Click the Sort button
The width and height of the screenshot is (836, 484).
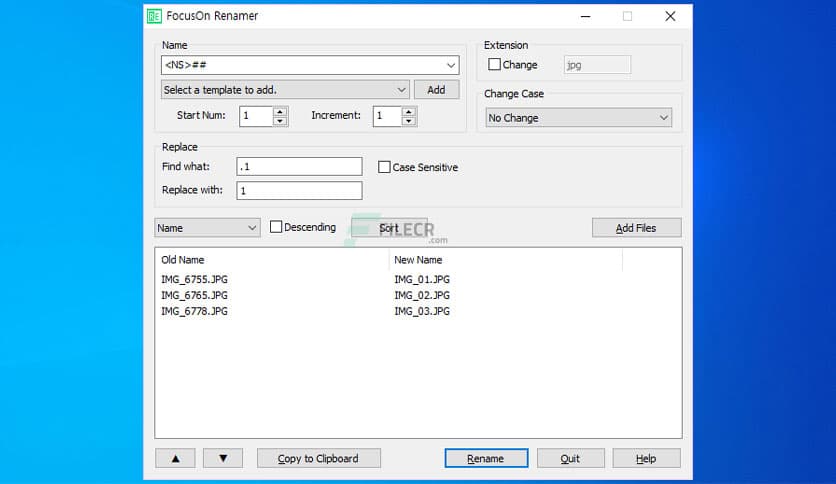[389, 228]
